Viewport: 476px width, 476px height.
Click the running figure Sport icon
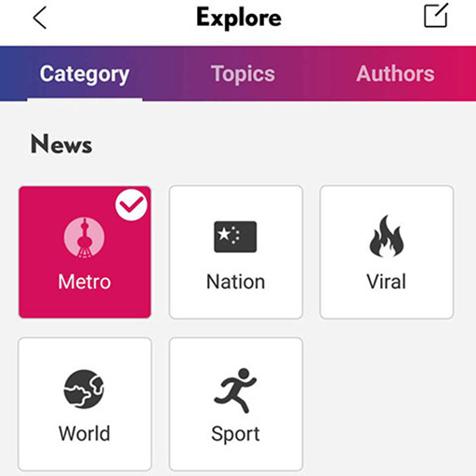click(x=235, y=390)
